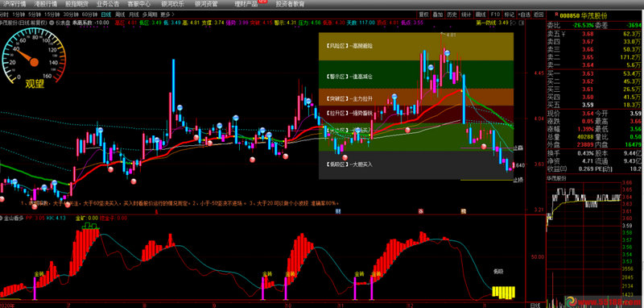Click the 仪表盘 indicator round icon

tap(52, 23)
